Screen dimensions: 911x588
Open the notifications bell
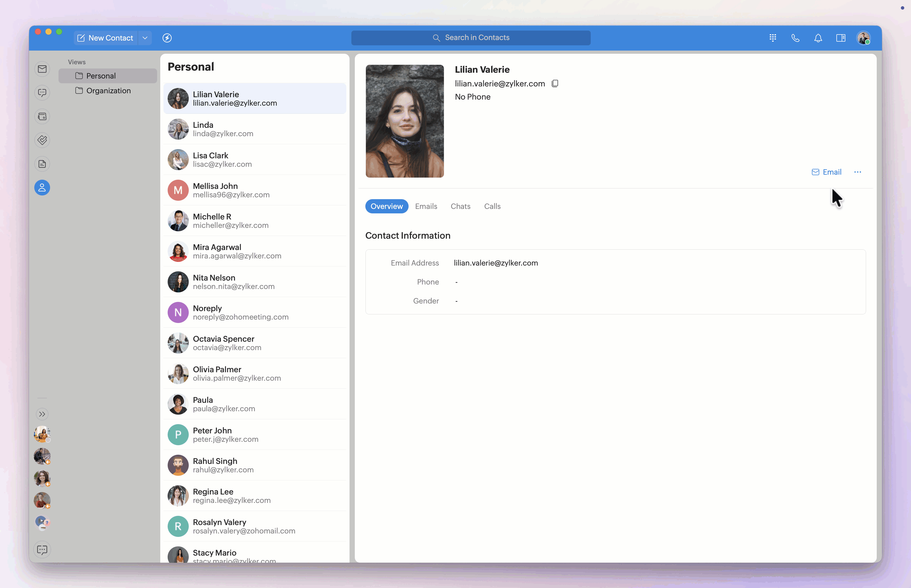coord(818,38)
